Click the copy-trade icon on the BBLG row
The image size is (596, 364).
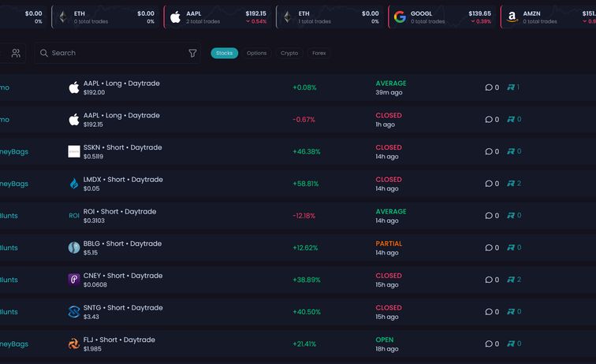coord(511,247)
